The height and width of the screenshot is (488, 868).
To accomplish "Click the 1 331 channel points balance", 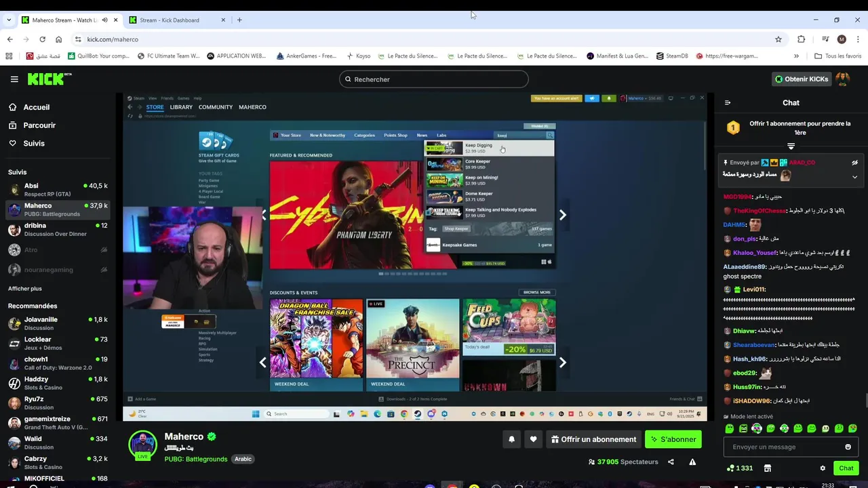I will [740, 468].
